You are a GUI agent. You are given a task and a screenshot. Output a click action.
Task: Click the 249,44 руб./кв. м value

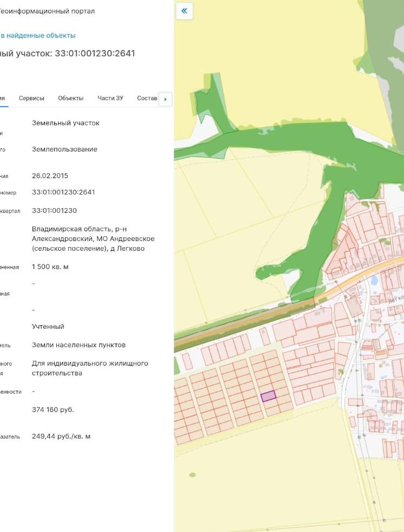(x=61, y=436)
